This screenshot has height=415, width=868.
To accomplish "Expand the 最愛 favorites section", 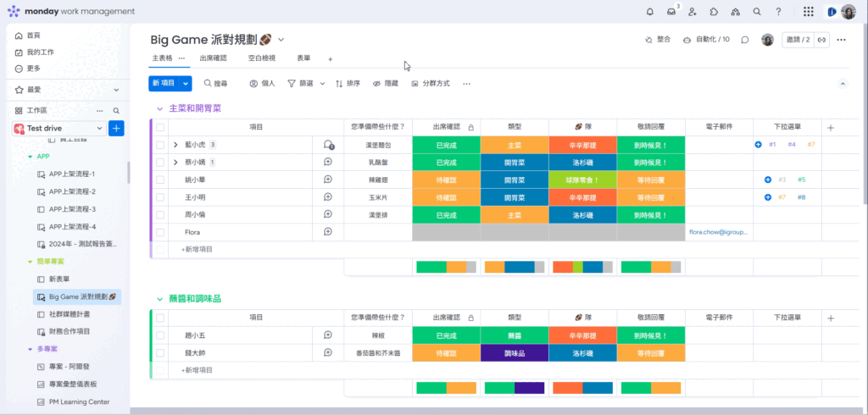I will [x=116, y=90].
